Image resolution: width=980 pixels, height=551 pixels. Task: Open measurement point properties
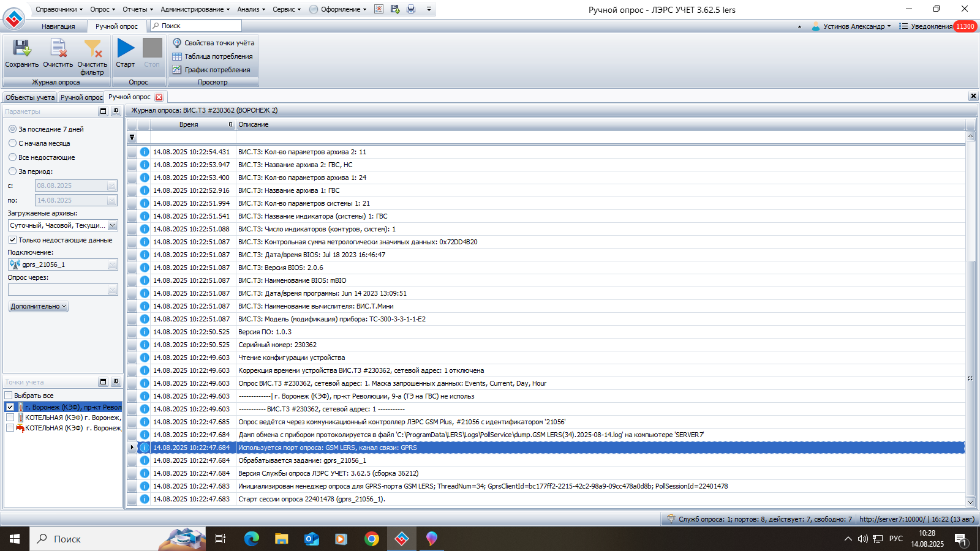213,43
